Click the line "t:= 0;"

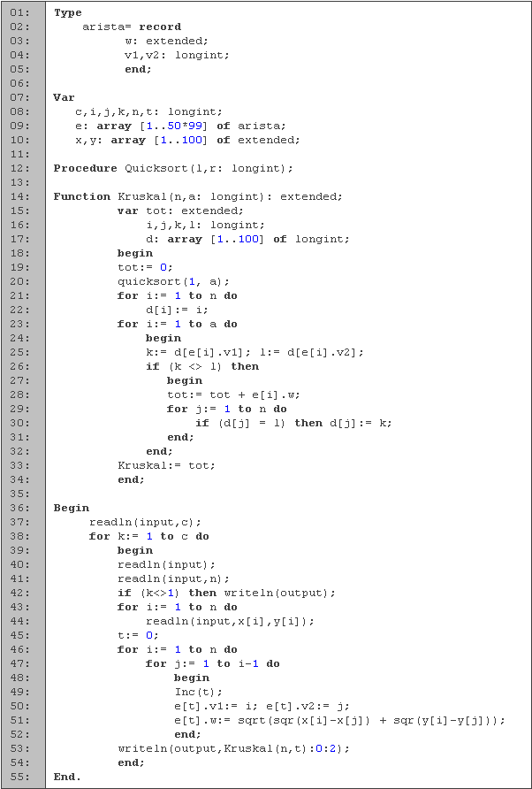coord(138,635)
